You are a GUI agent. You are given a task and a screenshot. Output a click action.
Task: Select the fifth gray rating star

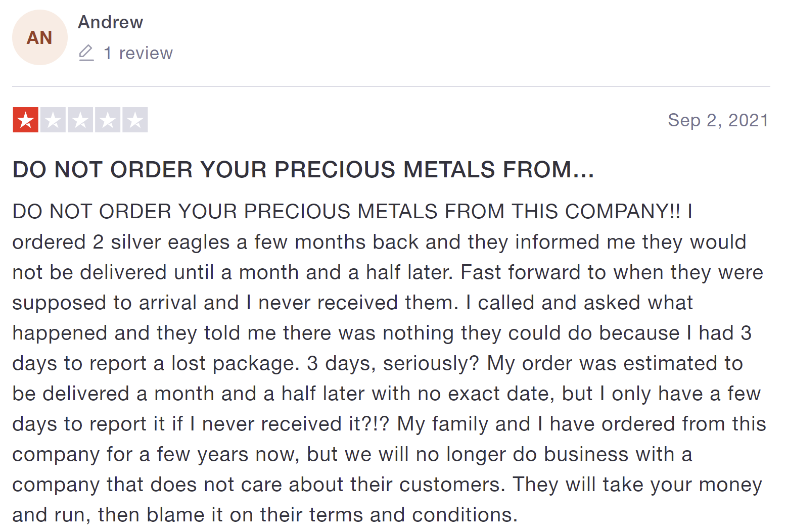[x=135, y=120]
